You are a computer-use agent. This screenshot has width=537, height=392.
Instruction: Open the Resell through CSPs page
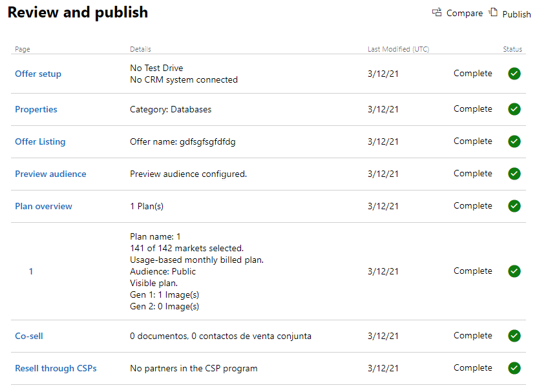point(56,367)
